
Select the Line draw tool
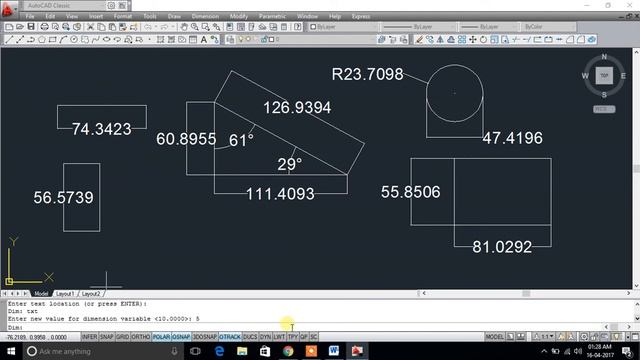coord(9,40)
